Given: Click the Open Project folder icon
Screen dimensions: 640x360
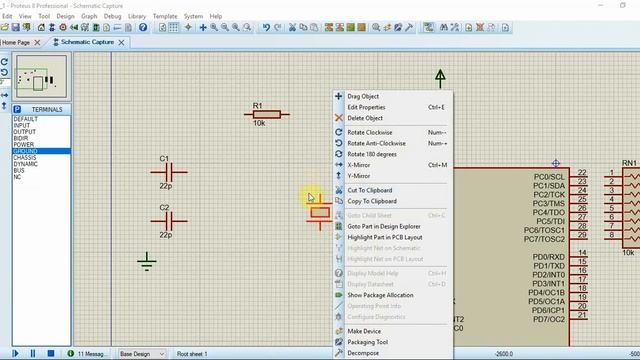Looking at the screenshot, I should click(x=4, y=27).
